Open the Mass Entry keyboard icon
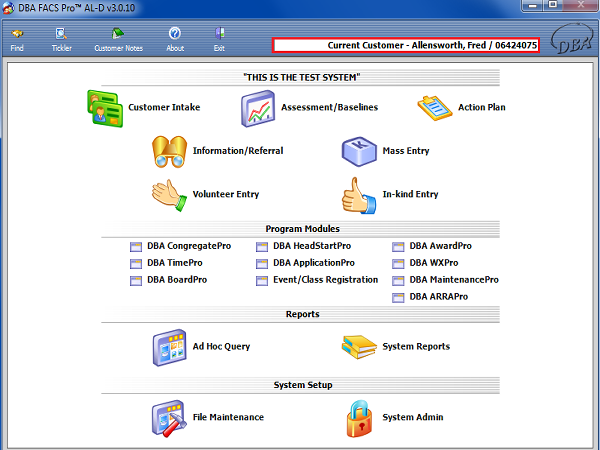The height and width of the screenshot is (450, 600). (358, 151)
